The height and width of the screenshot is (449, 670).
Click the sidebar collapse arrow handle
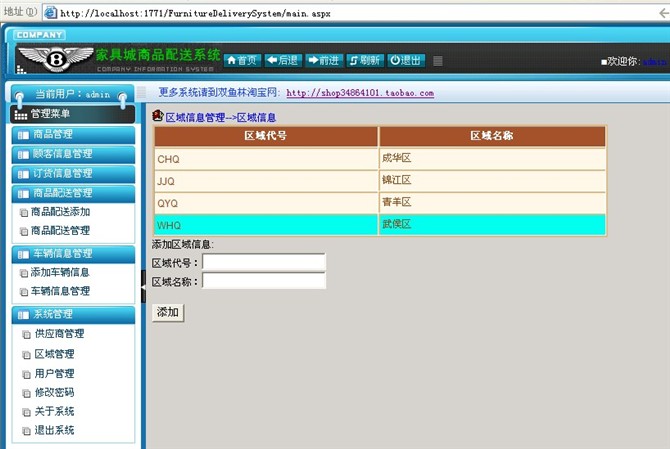point(144,287)
